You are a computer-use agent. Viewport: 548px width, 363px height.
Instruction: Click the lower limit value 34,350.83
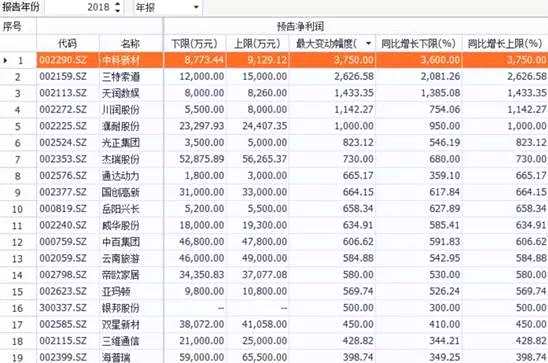pyautogui.click(x=202, y=275)
